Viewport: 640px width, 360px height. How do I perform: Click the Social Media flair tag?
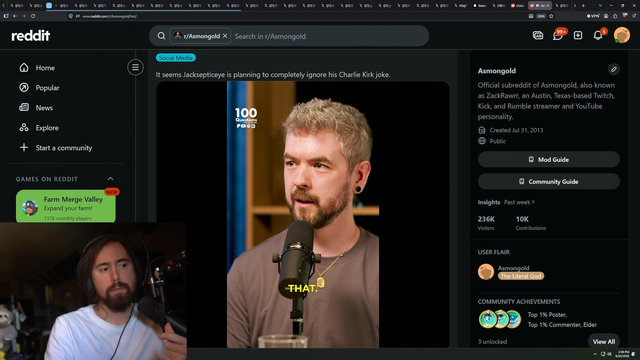176,58
